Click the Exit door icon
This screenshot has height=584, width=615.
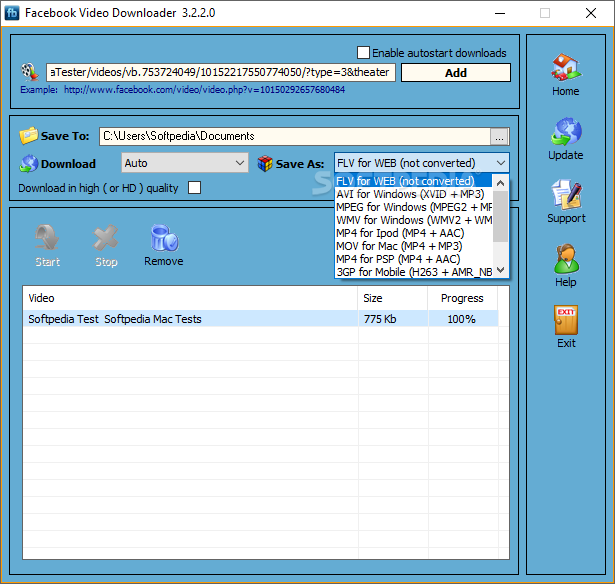click(x=566, y=320)
